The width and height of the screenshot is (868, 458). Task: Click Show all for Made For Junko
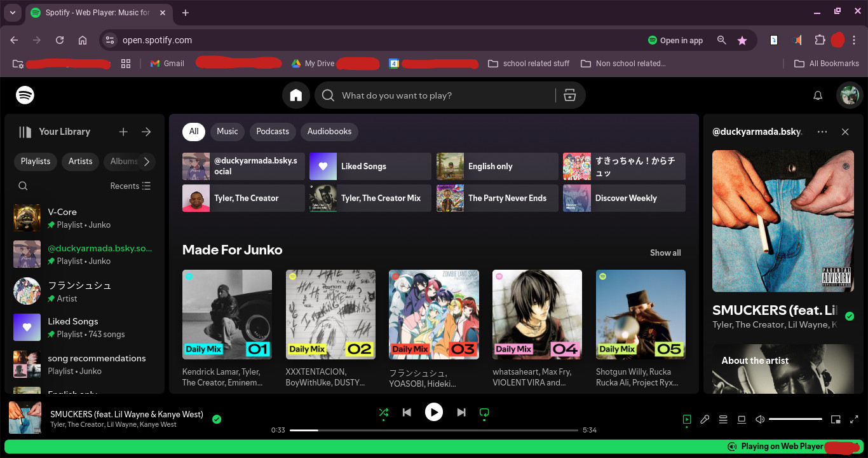click(x=665, y=253)
